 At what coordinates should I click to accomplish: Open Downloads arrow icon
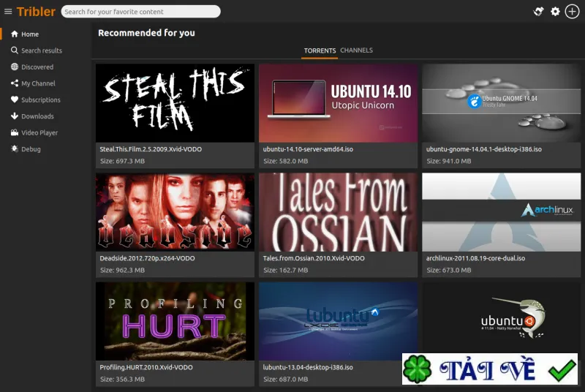click(x=15, y=116)
